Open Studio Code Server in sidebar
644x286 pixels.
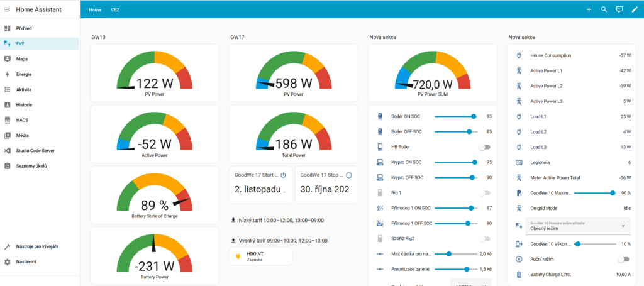pyautogui.click(x=35, y=151)
